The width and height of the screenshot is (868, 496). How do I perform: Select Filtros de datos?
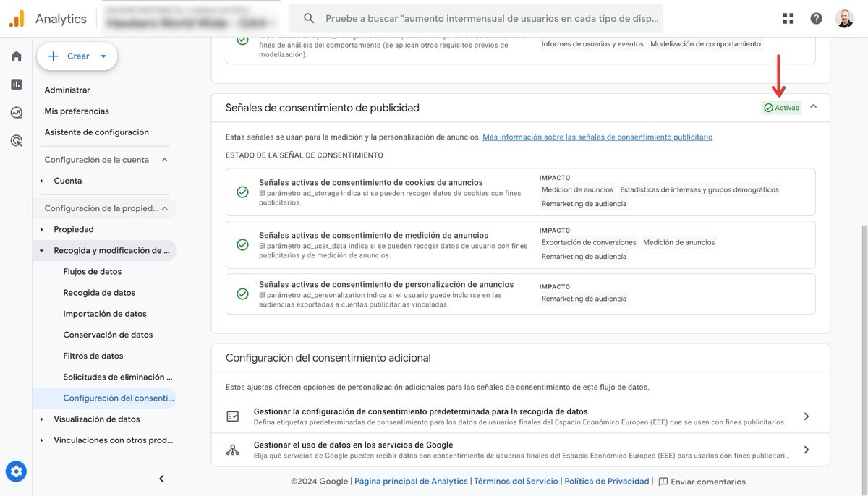pos(93,356)
